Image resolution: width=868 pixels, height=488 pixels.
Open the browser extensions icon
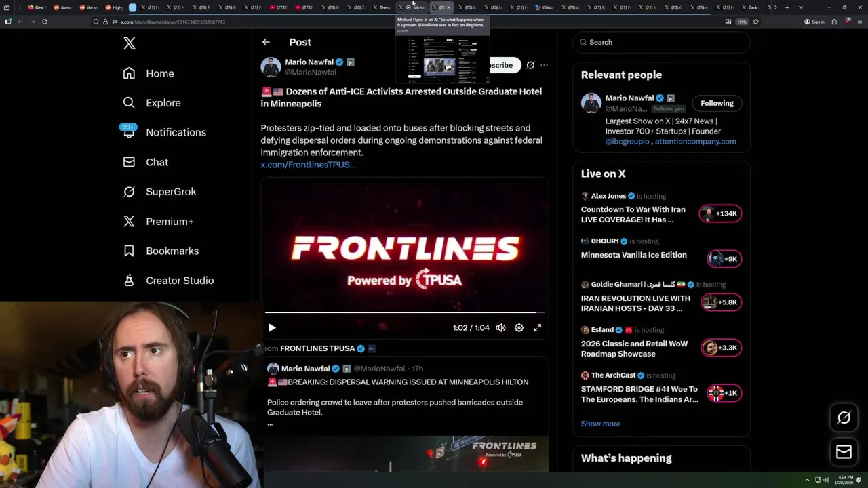[834, 22]
